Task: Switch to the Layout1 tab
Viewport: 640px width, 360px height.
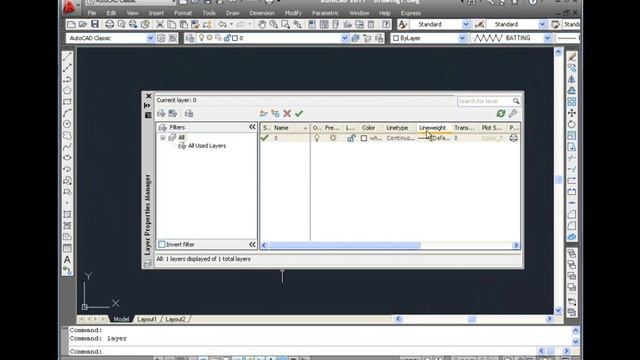Action: coord(147,319)
